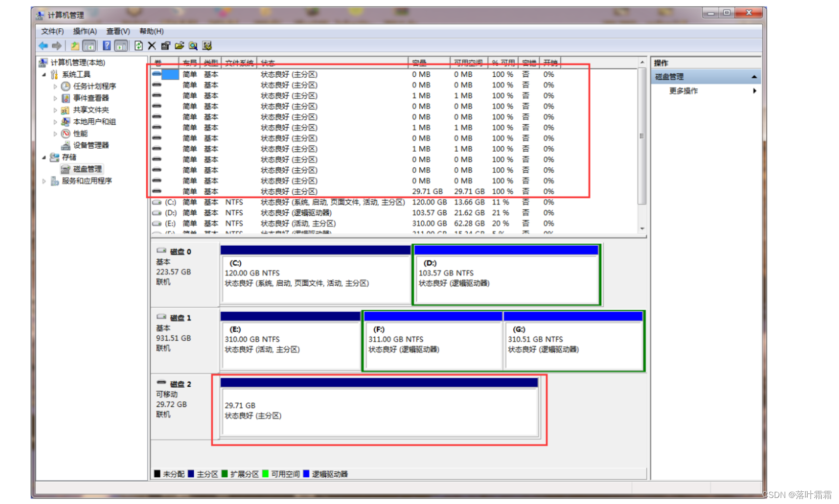
Task: Click the Refresh toolbar icon
Action: [139, 46]
